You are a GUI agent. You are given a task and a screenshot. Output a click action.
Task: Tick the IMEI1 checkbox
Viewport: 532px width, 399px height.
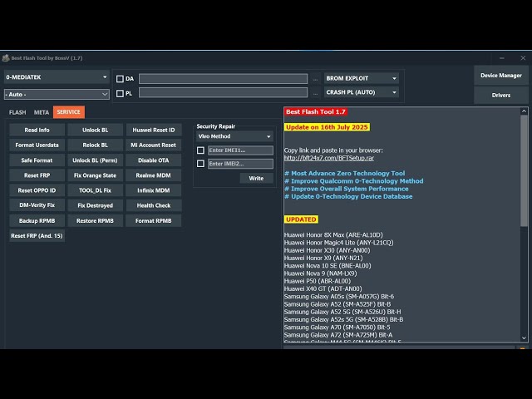pos(200,150)
